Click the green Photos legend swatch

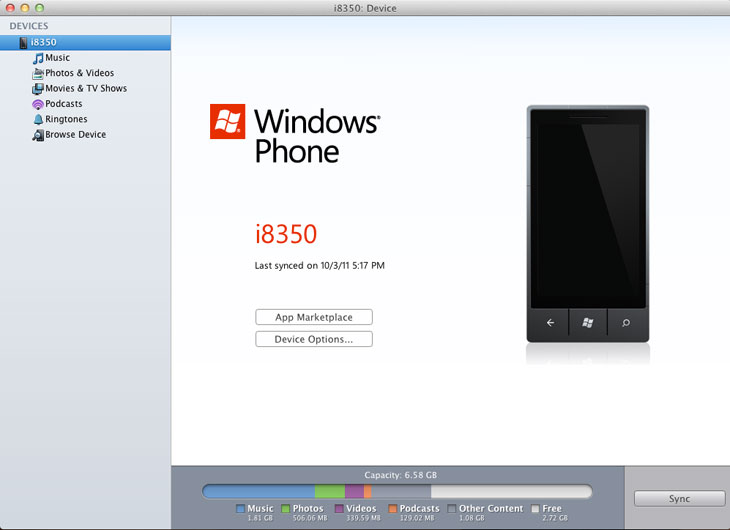(285, 509)
